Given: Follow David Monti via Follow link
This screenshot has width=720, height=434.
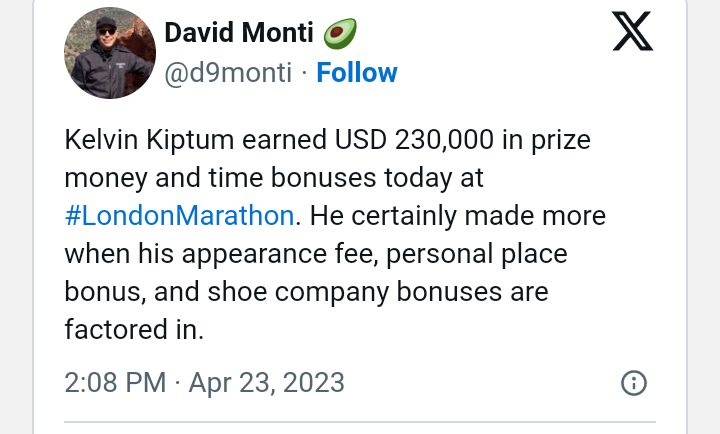Looking at the screenshot, I should [x=357, y=73].
